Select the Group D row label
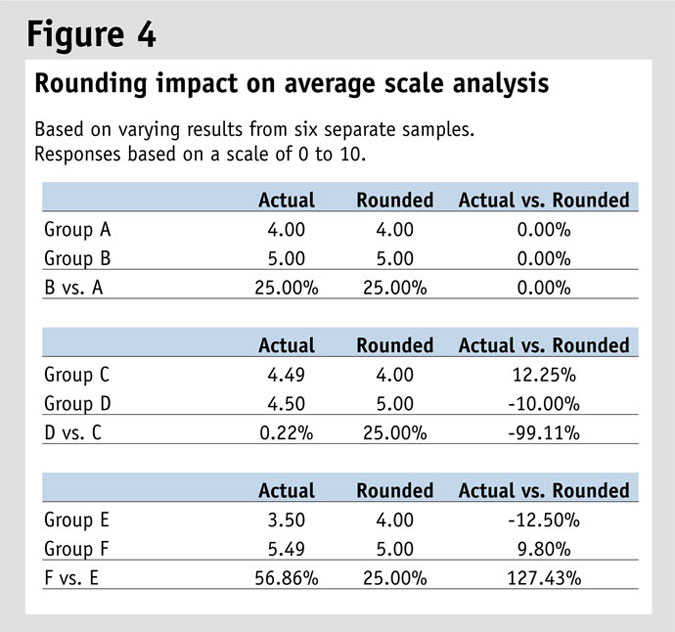675x632 pixels. point(77,404)
